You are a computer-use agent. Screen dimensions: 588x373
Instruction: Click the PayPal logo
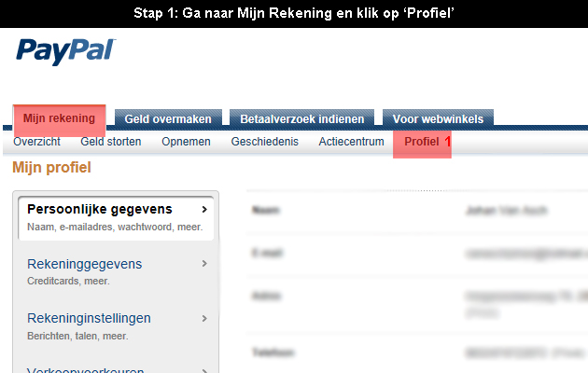pyautogui.click(x=65, y=51)
